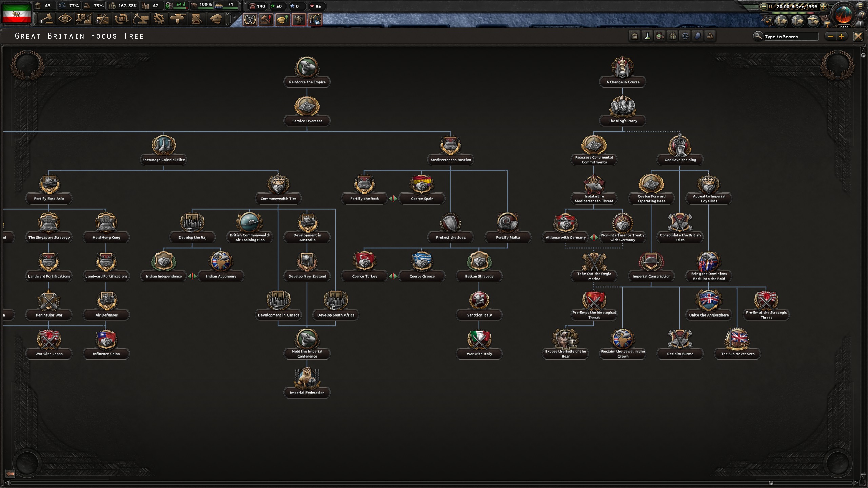The width and height of the screenshot is (868, 488).
Task: Toggle the stability scales focus filter
Action: coord(685,36)
